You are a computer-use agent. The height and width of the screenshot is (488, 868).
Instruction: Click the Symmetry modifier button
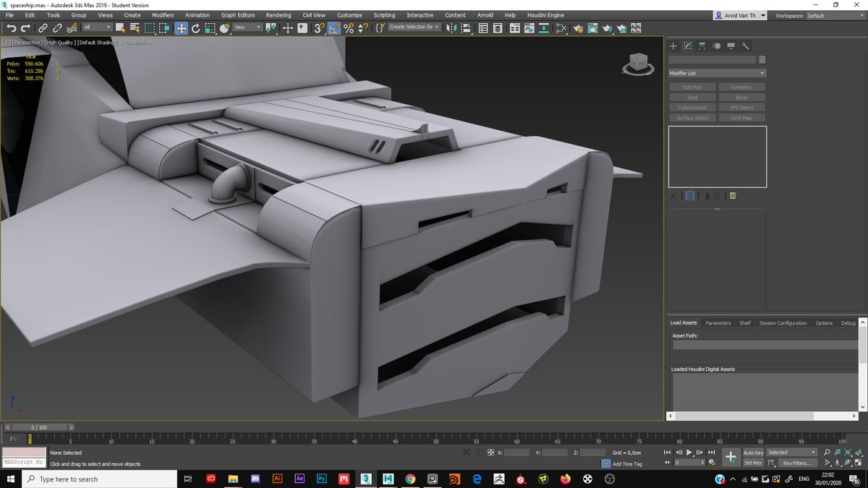[741, 87]
